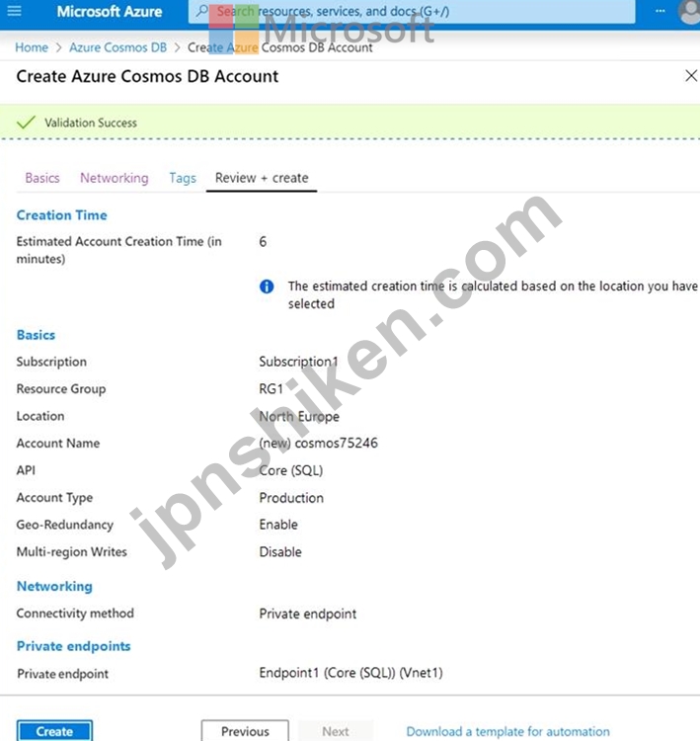
Task: Open the user account avatar
Action: tap(689, 11)
